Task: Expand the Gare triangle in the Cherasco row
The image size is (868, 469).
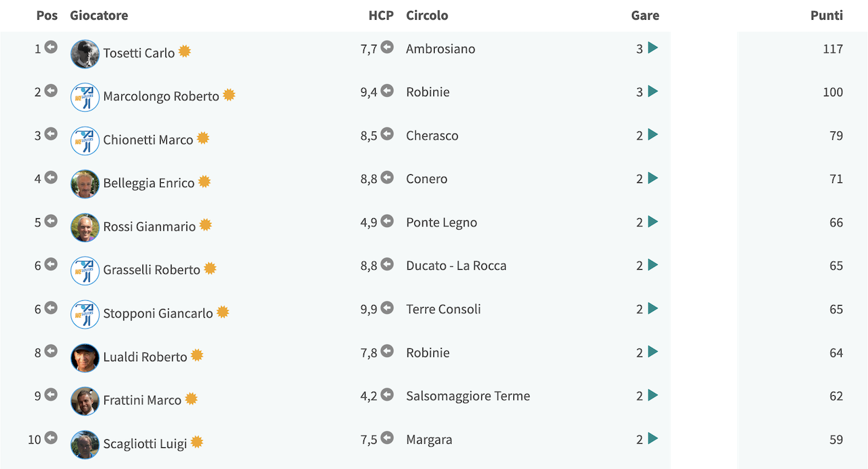Action: pyautogui.click(x=653, y=135)
